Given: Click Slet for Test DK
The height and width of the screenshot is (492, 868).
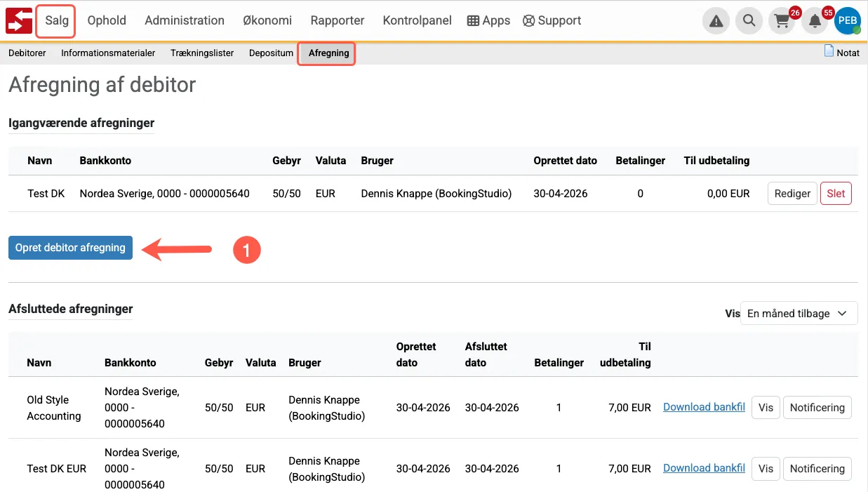Looking at the screenshot, I should (x=836, y=194).
